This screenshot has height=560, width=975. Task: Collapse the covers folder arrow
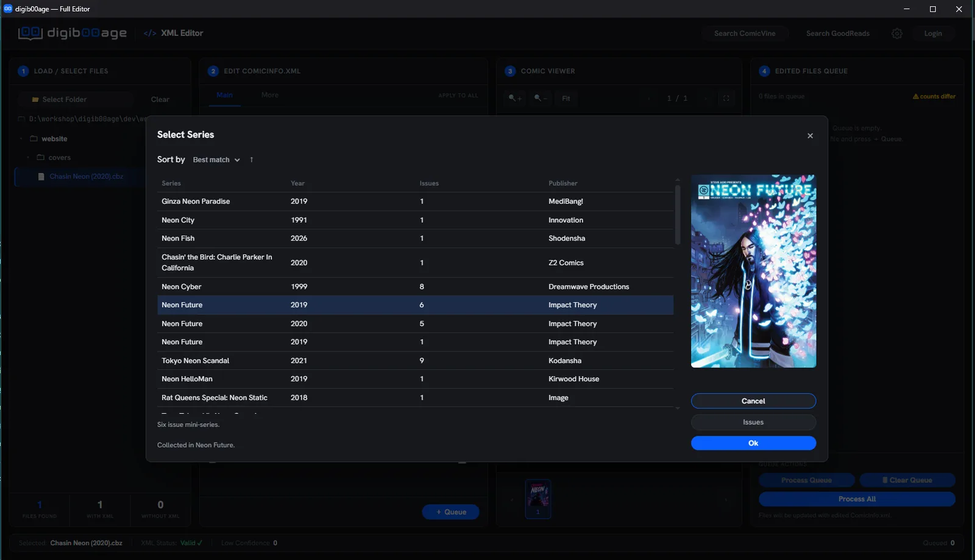tap(28, 158)
